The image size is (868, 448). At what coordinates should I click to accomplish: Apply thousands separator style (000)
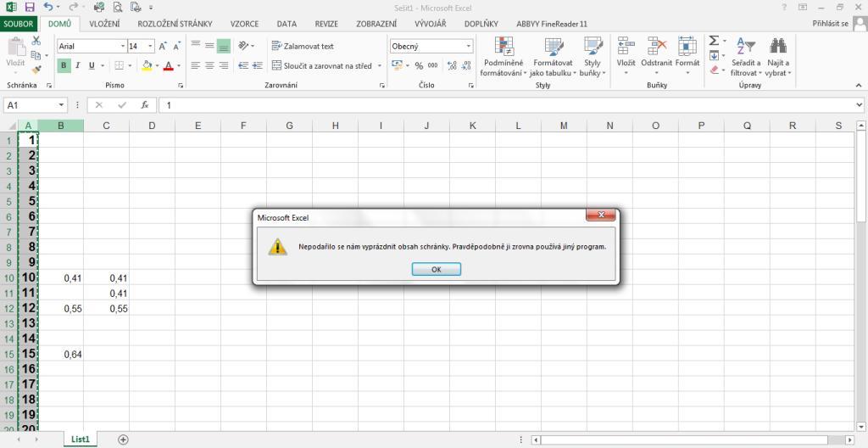point(433,65)
